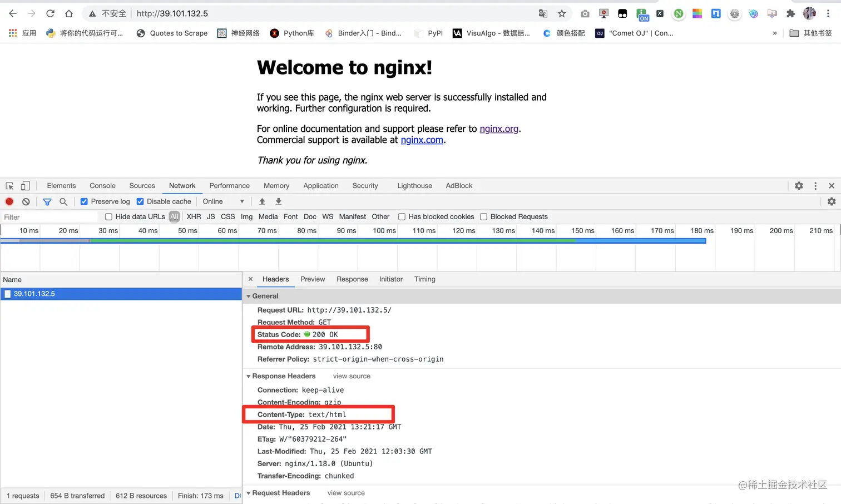This screenshot has width=841, height=504.
Task: Filter requests by CSS type
Action: pyautogui.click(x=228, y=217)
